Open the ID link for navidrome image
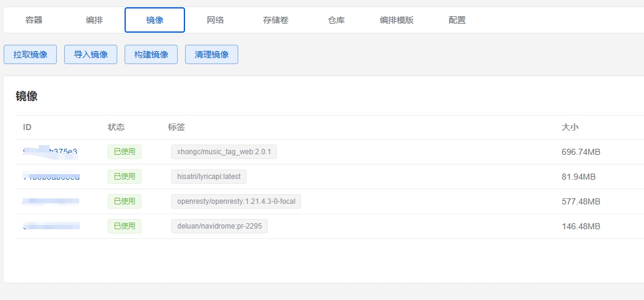The width and height of the screenshot is (644, 300). [51, 226]
